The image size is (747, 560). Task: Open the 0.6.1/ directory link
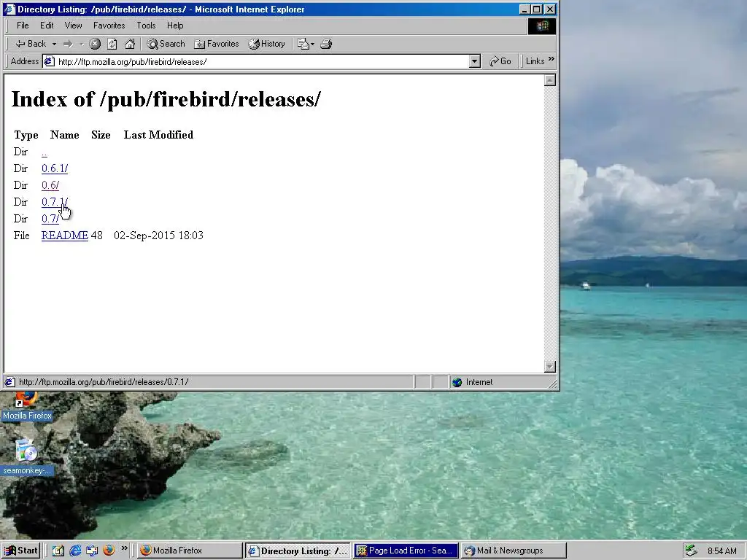55,168
